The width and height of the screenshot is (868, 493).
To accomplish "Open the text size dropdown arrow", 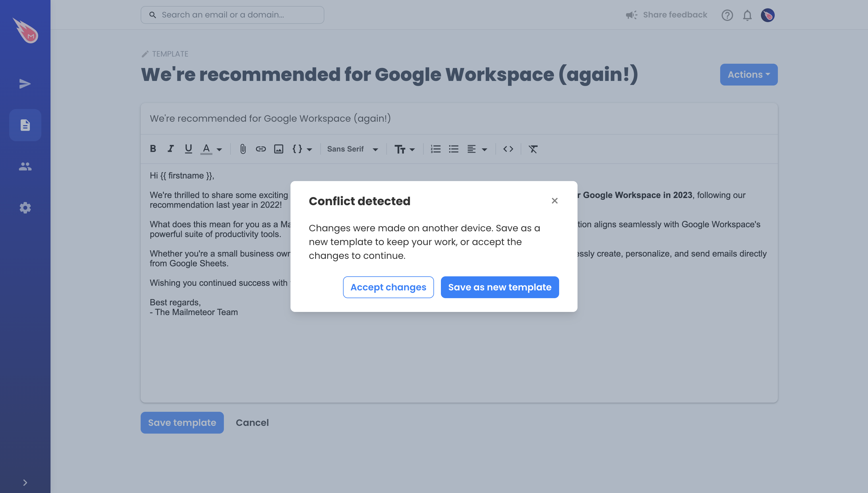I will (x=412, y=149).
